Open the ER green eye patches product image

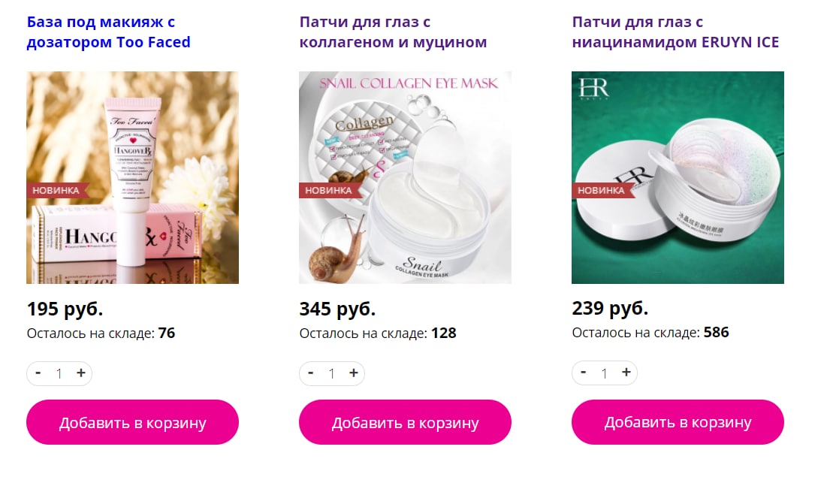click(678, 177)
